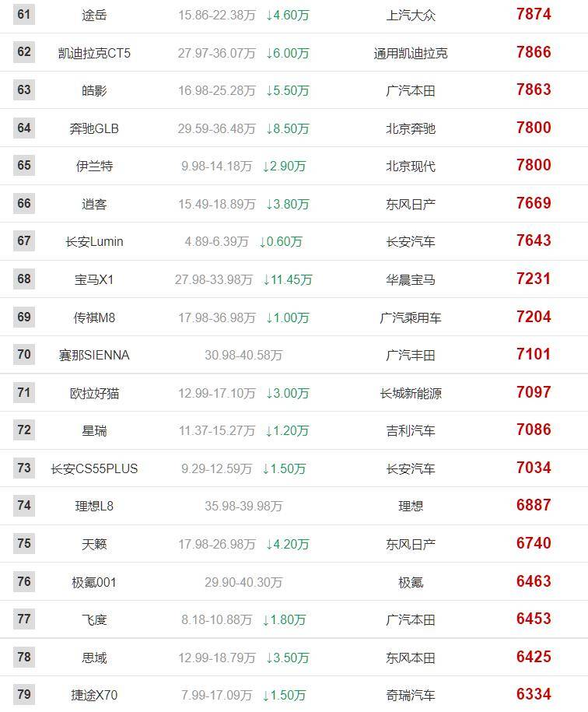Open the 极氪001 model page
This screenshot has width=588, height=712.
click(94, 582)
